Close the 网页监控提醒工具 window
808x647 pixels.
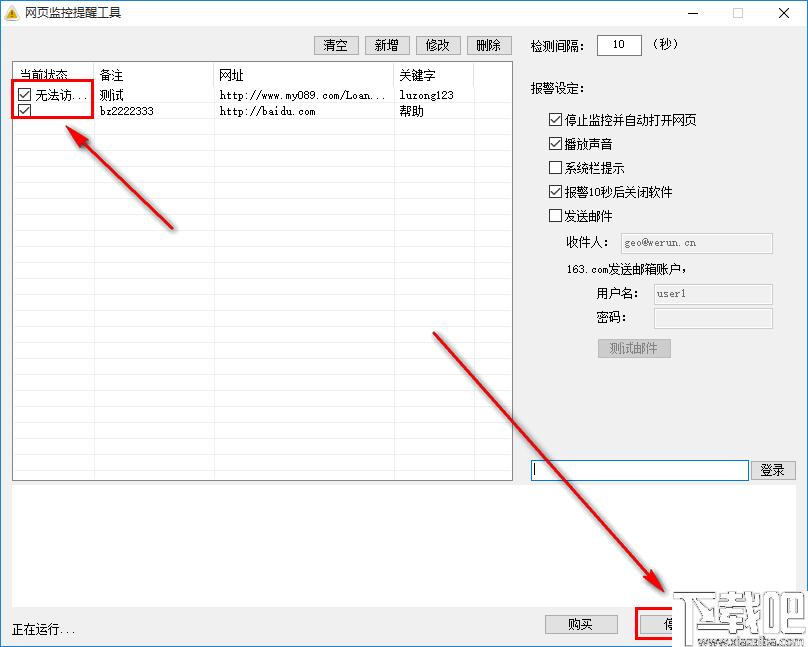pyautogui.click(x=784, y=13)
